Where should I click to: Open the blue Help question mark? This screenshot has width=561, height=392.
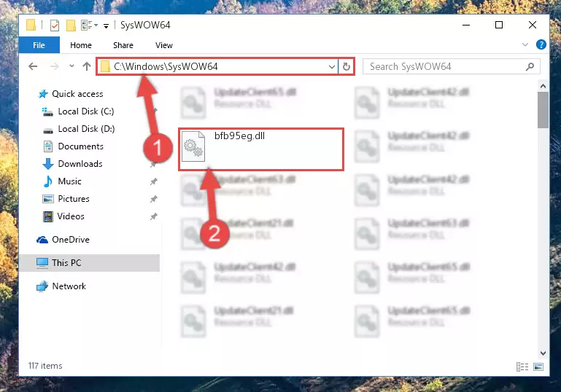[x=541, y=44]
